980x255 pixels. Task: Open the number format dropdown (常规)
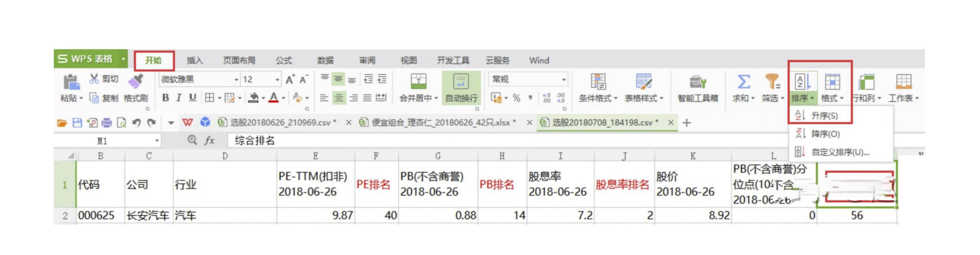563,80
